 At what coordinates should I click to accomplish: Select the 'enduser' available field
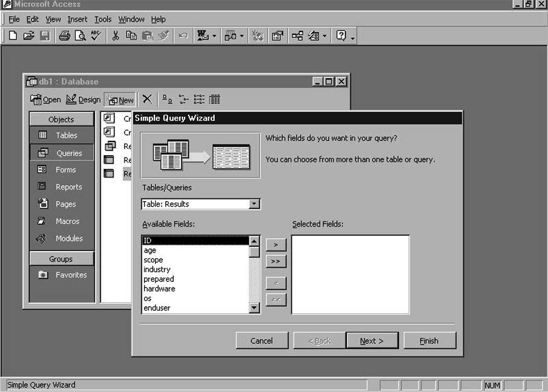coord(195,308)
